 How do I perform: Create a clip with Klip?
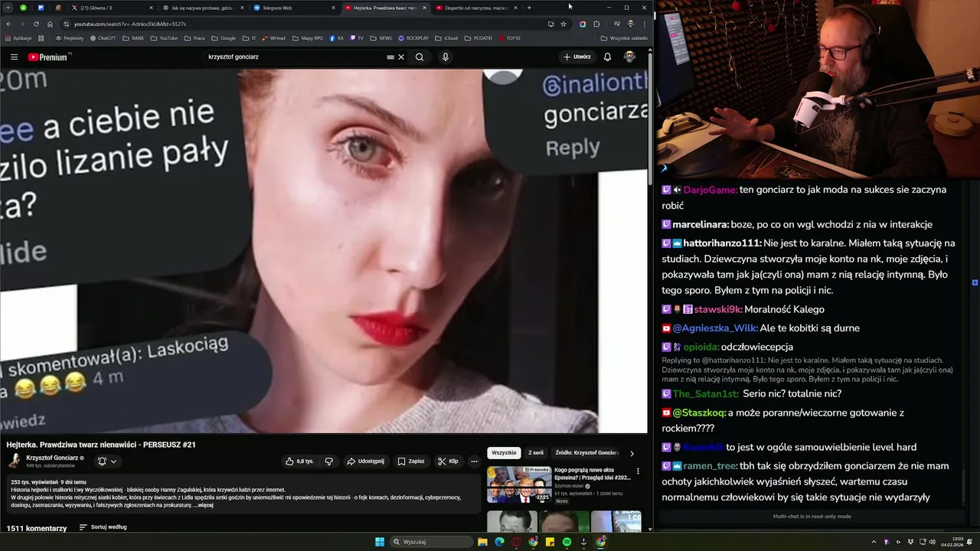click(448, 461)
